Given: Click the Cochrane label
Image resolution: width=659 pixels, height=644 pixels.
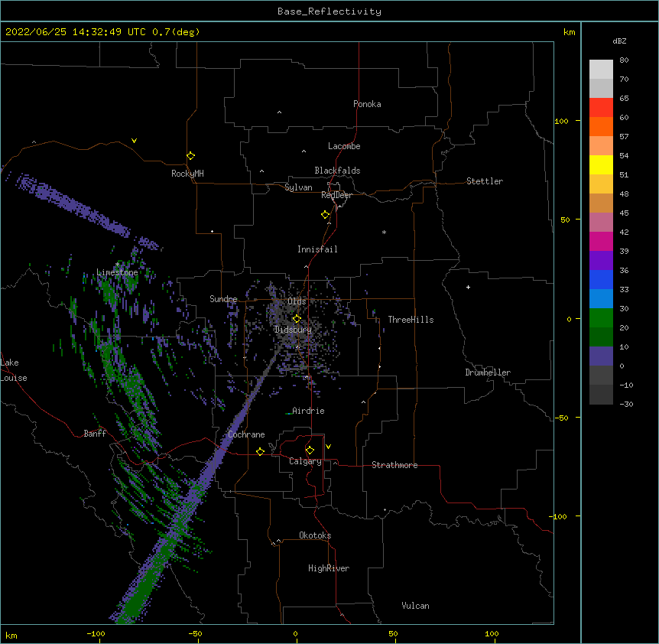Looking at the screenshot, I should click(x=246, y=434).
